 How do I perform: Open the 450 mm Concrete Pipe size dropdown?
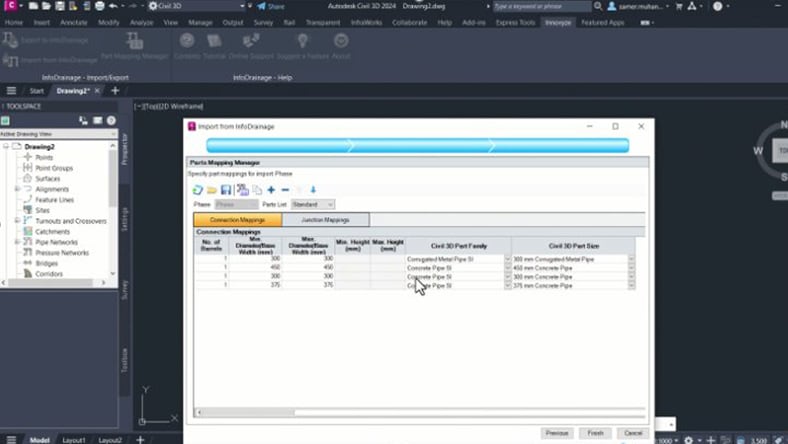[x=631, y=268]
